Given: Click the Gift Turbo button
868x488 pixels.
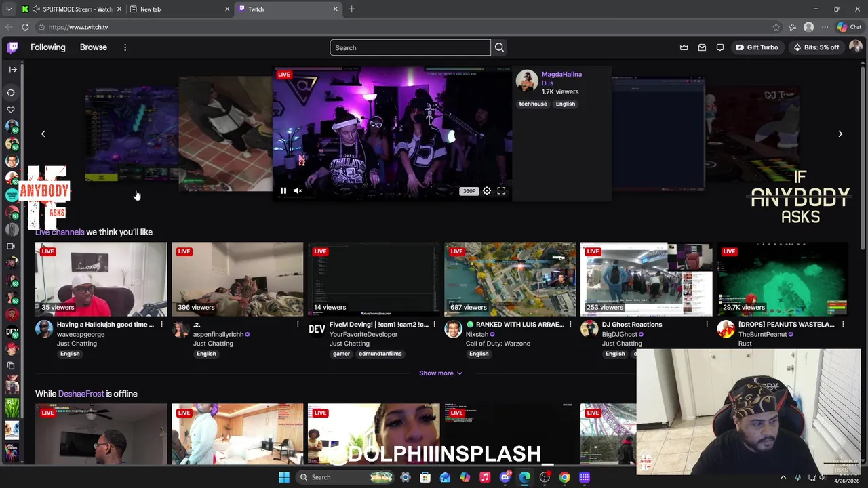Looking at the screenshot, I should point(757,47).
